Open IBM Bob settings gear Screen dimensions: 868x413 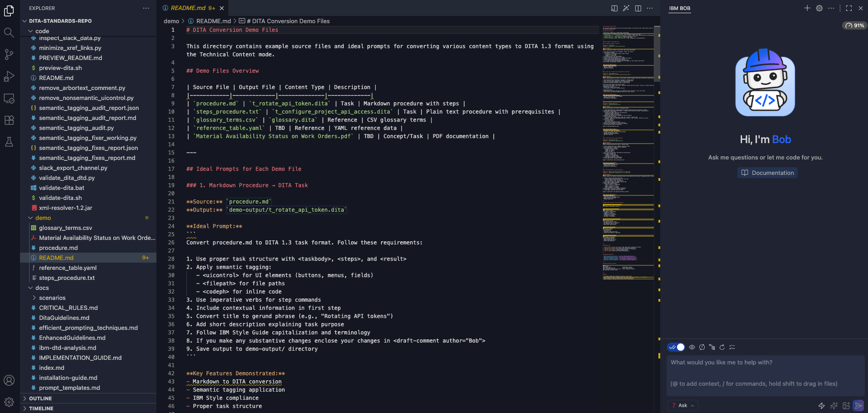click(819, 8)
